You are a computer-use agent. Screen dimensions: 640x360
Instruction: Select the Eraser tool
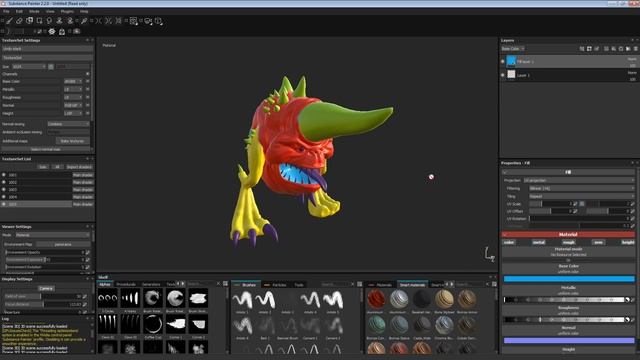[19, 21]
